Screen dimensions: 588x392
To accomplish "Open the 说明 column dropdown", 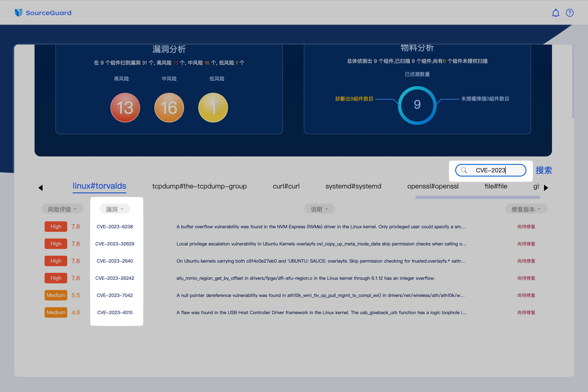I will point(319,209).
